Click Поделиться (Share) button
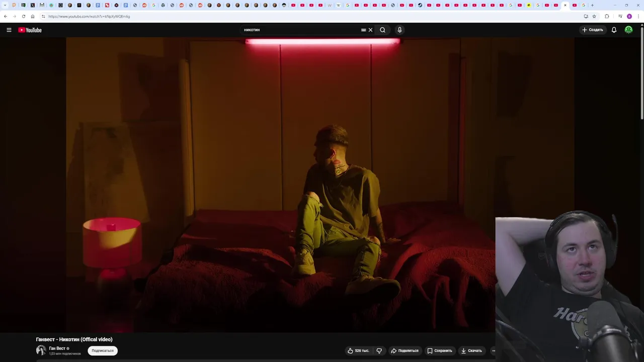This screenshot has width=644, height=362. [x=405, y=350]
